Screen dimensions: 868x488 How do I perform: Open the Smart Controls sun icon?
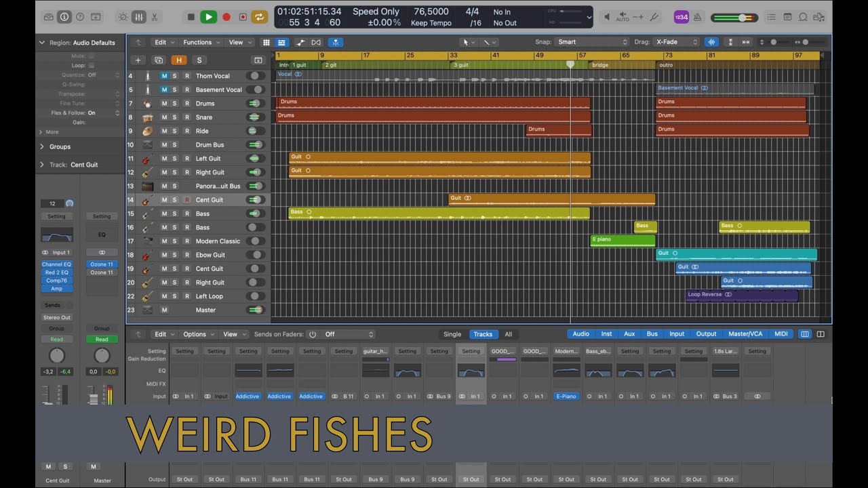(123, 17)
